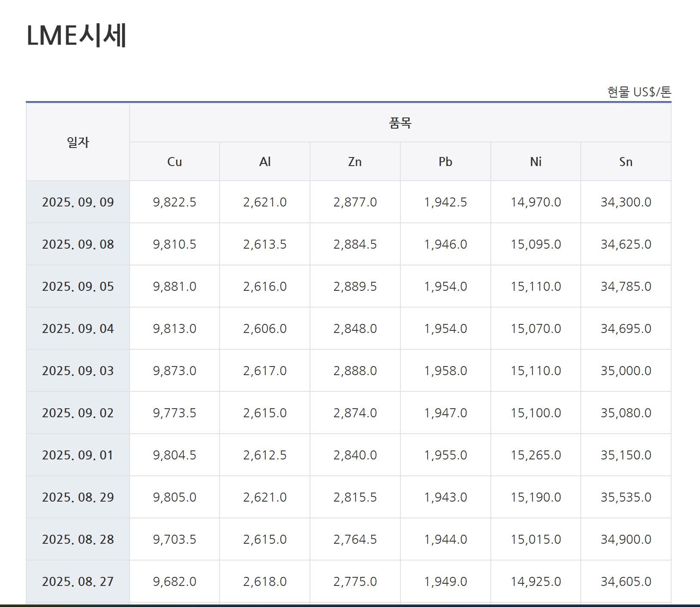Click the Sn column header
Image resolution: width=700 pixels, height=607 pixels.
tap(626, 162)
